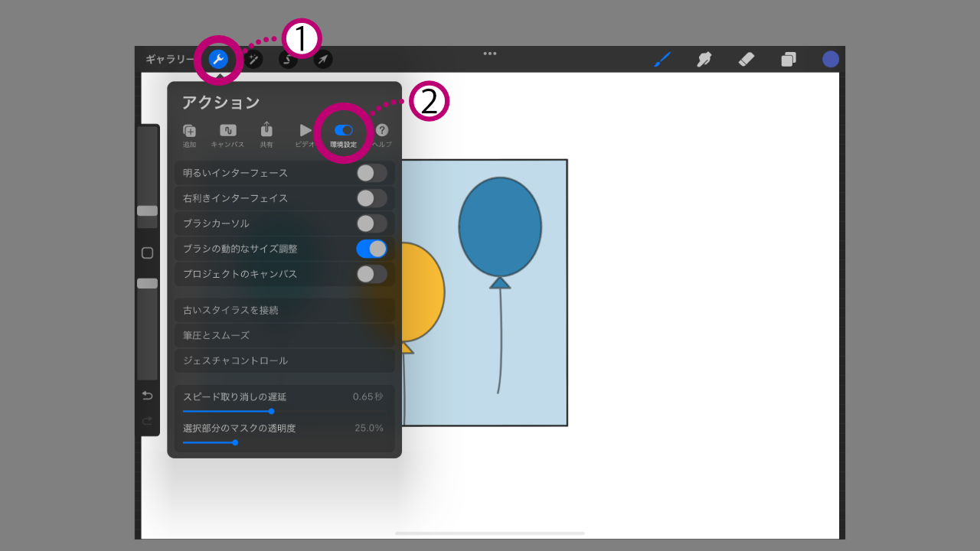This screenshot has height=551, width=980.
Task: Select the Smudge tool
Action: 704,59
